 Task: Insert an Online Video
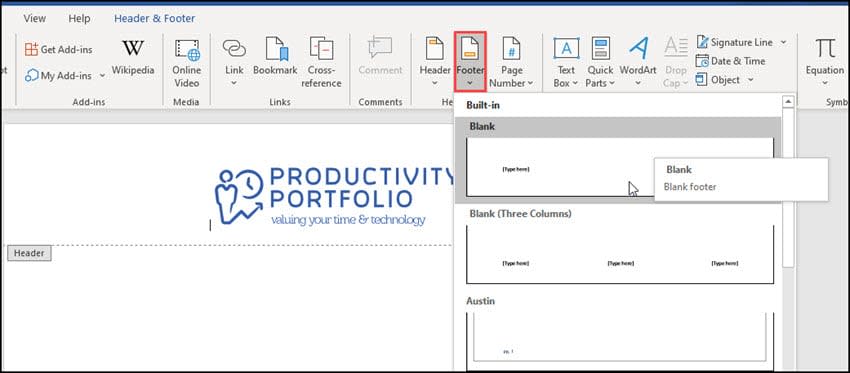click(x=186, y=63)
